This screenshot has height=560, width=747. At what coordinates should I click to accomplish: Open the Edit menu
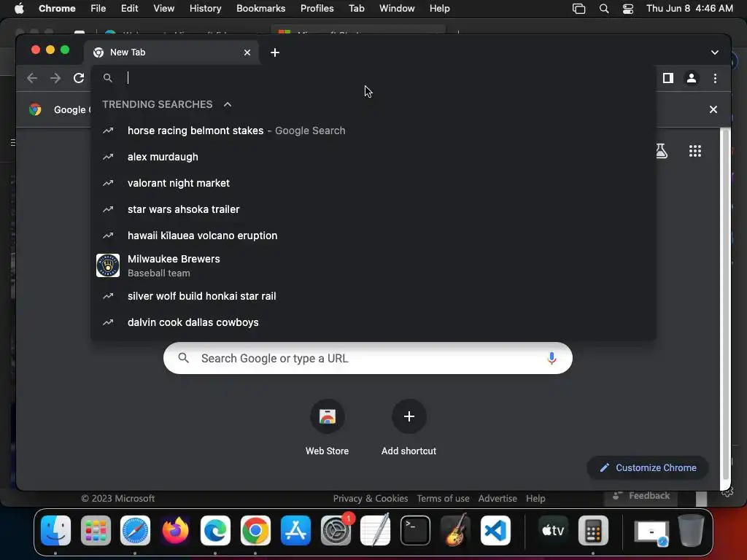(129, 9)
